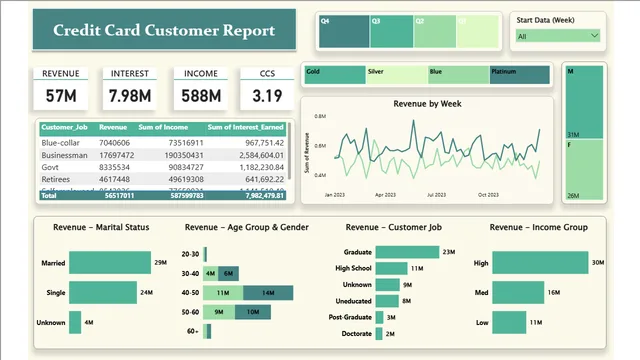Select the 50-60 dark bar segment 10M
The width and height of the screenshot is (640, 360).
coord(253,312)
